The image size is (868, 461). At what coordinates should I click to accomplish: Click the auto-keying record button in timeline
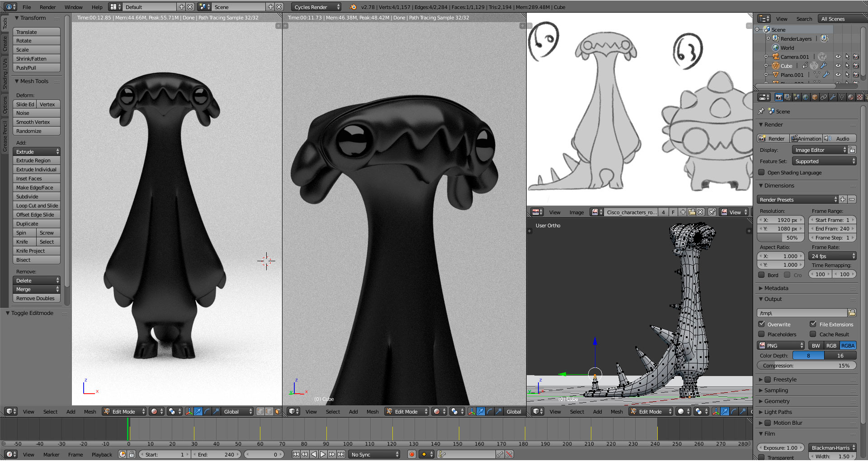click(x=412, y=454)
